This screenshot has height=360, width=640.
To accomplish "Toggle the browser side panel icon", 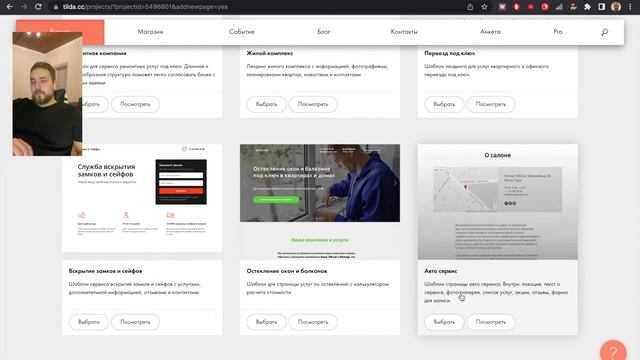I will click(602, 7).
